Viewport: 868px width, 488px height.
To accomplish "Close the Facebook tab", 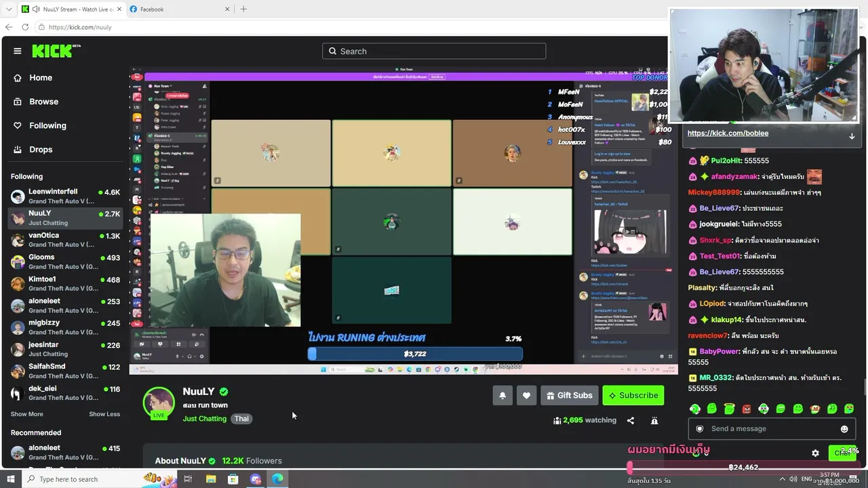I will 226,9.
